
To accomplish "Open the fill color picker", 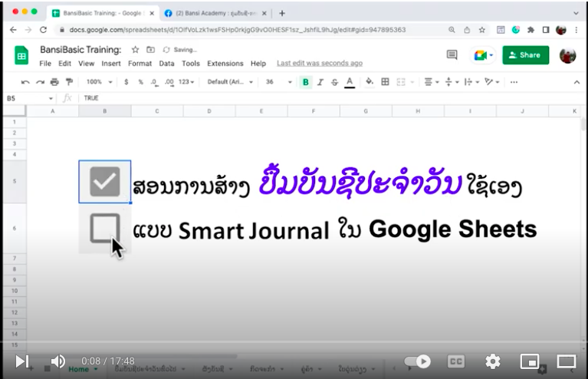I will [x=370, y=82].
